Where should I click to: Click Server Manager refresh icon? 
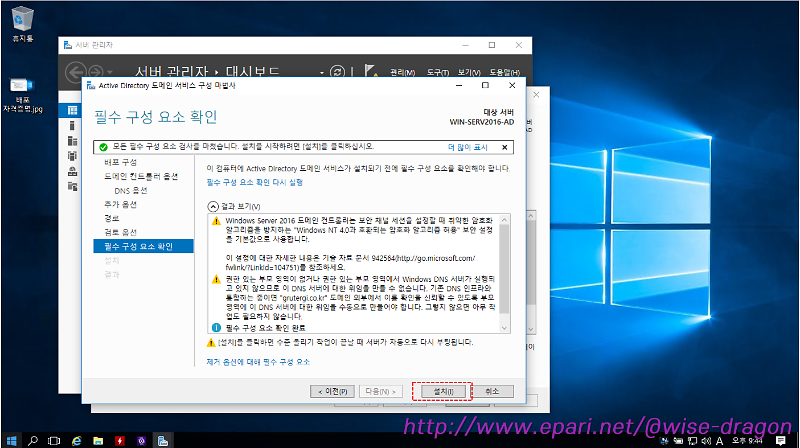[x=337, y=72]
